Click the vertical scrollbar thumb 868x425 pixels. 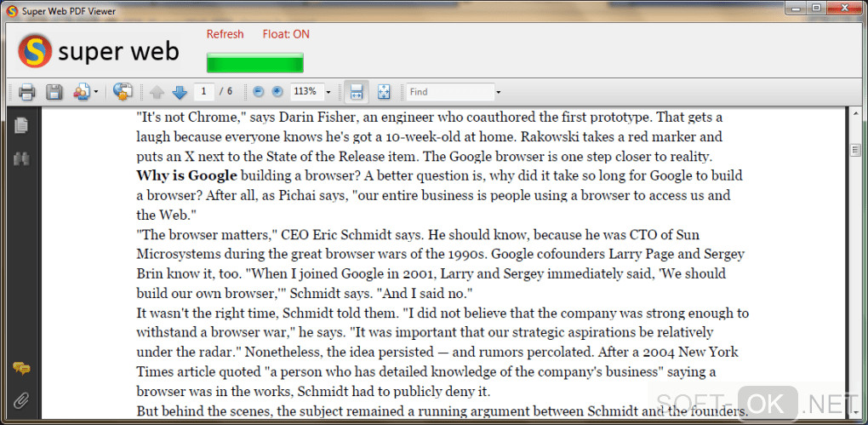pyautogui.click(x=856, y=150)
